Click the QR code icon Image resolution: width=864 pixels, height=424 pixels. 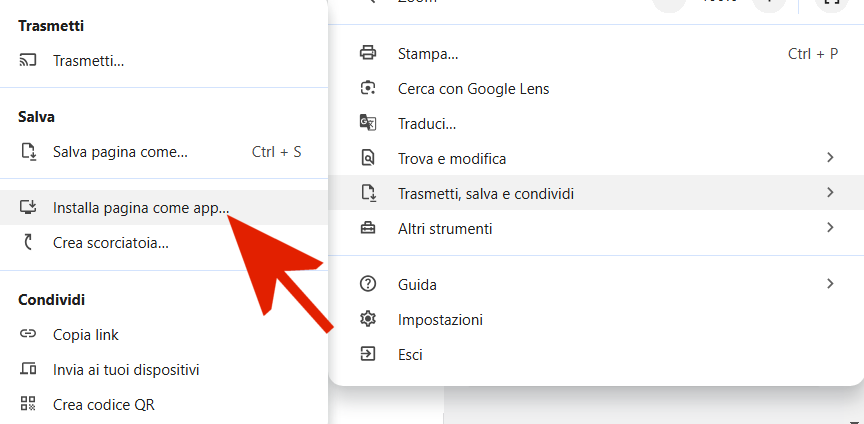pos(28,405)
